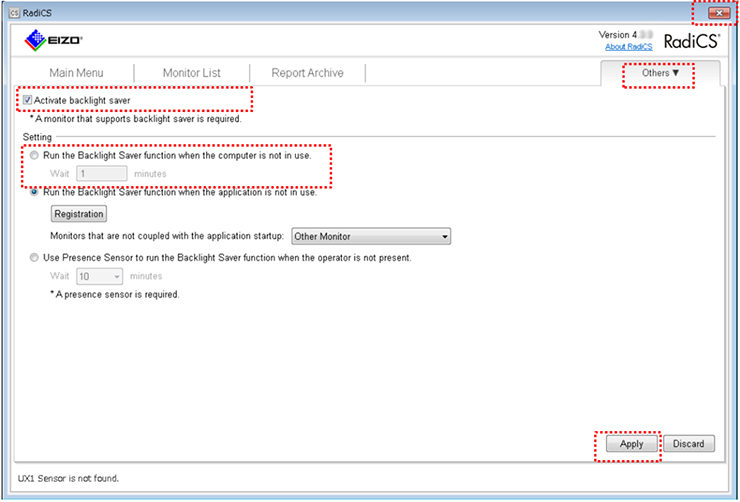Uncheck Activate backlight saver checkbox
The height and width of the screenshot is (502, 740).
coord(27,100)
